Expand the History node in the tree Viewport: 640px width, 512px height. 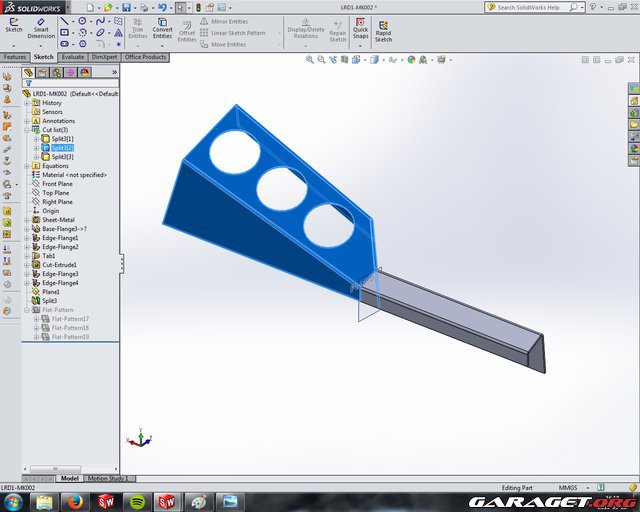[x=27, y=102]
